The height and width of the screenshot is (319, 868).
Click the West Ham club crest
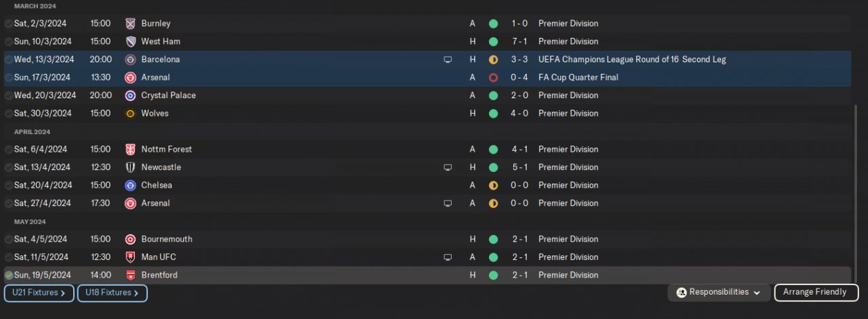[131, 41]
